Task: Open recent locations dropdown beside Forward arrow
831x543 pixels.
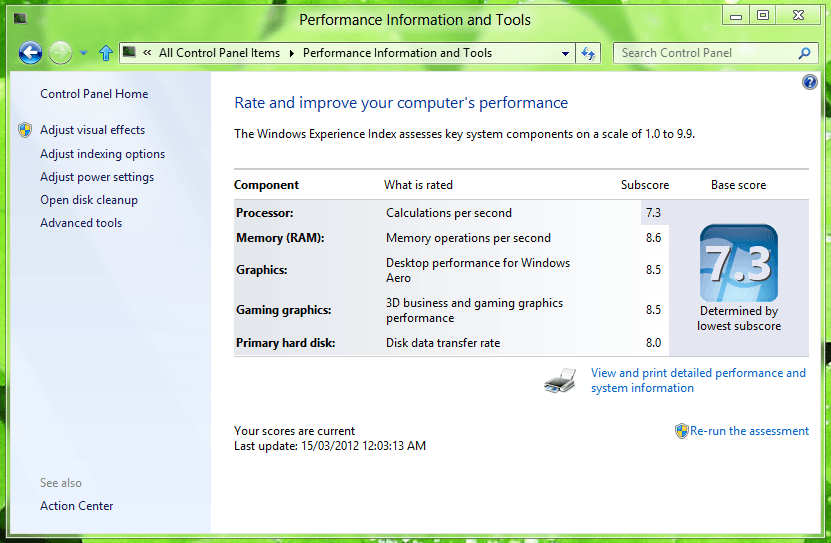Action: pyautogui.click(x=83, y=53)
